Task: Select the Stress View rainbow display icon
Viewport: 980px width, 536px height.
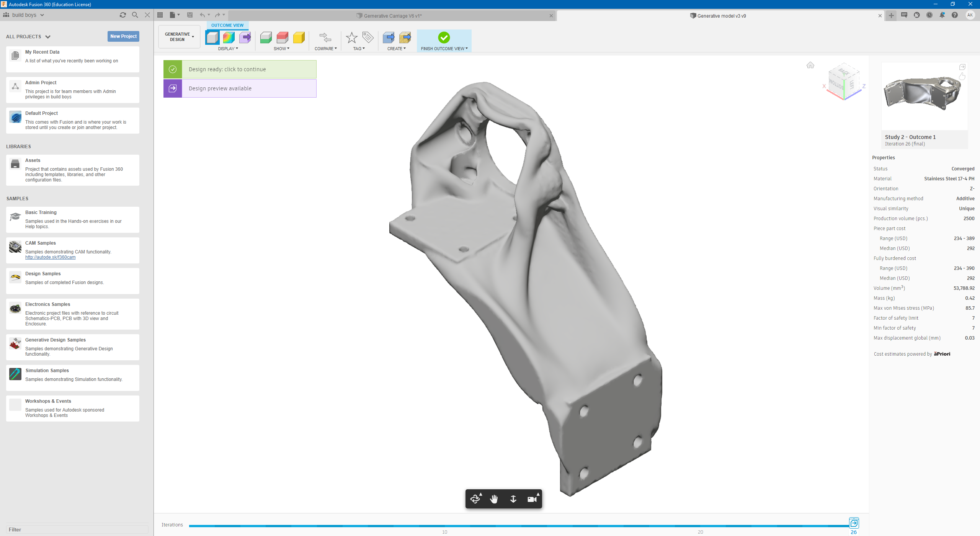Action: 229,38
